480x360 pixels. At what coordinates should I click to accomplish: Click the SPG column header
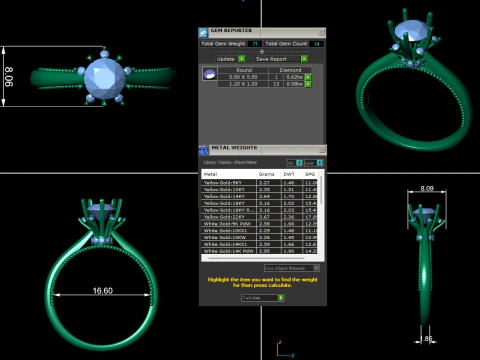coord(310,174)
